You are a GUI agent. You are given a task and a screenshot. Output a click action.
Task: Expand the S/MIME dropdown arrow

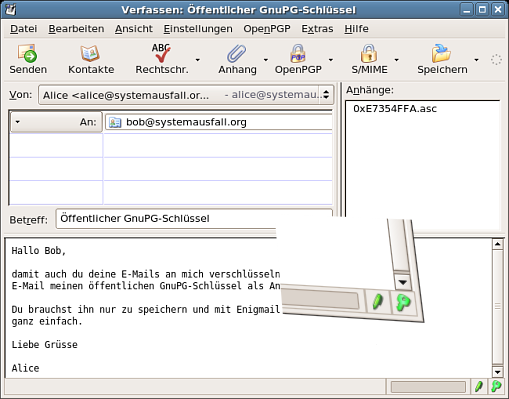396,60
